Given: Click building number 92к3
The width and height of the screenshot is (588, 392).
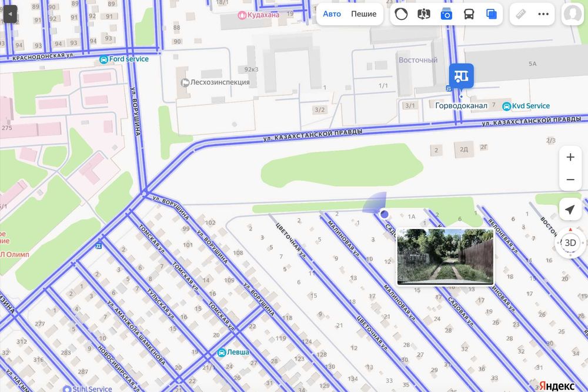Looking at the screenshot, I should [x=251, y=69].
